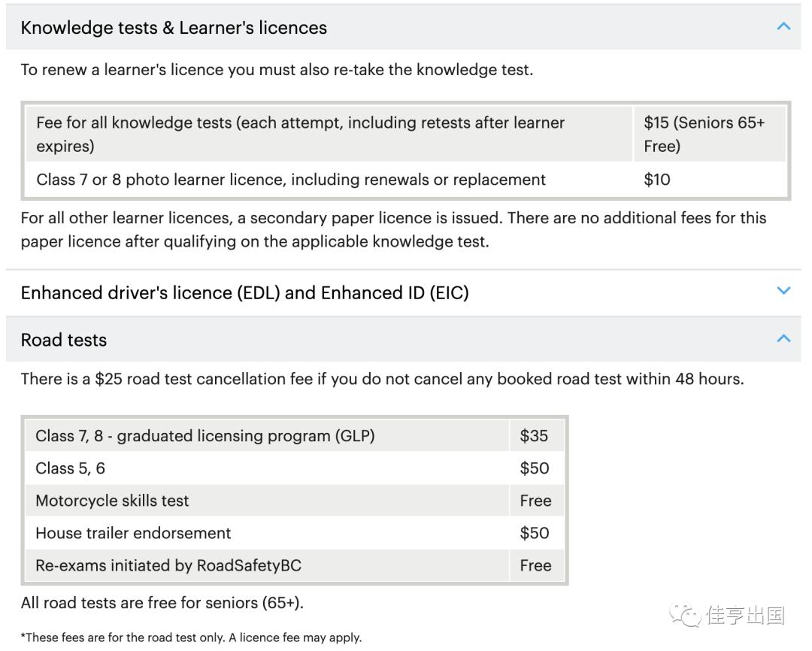Click the House trailer endorsement entry
The image size is (812, 651).
(x=133, y=533)
